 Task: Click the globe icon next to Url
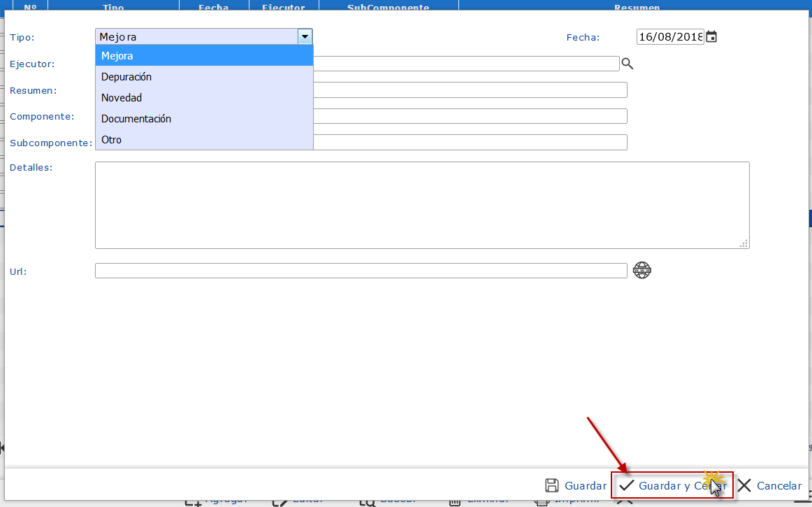(x=642, y=270)
